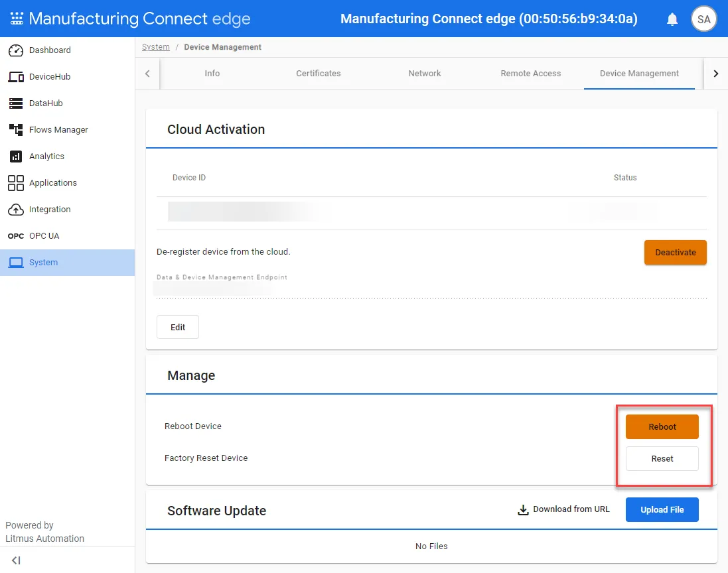Viewport: 728px width, 573px height.
Task: Click the orange Deactivate button
Action: coord(675,253)
